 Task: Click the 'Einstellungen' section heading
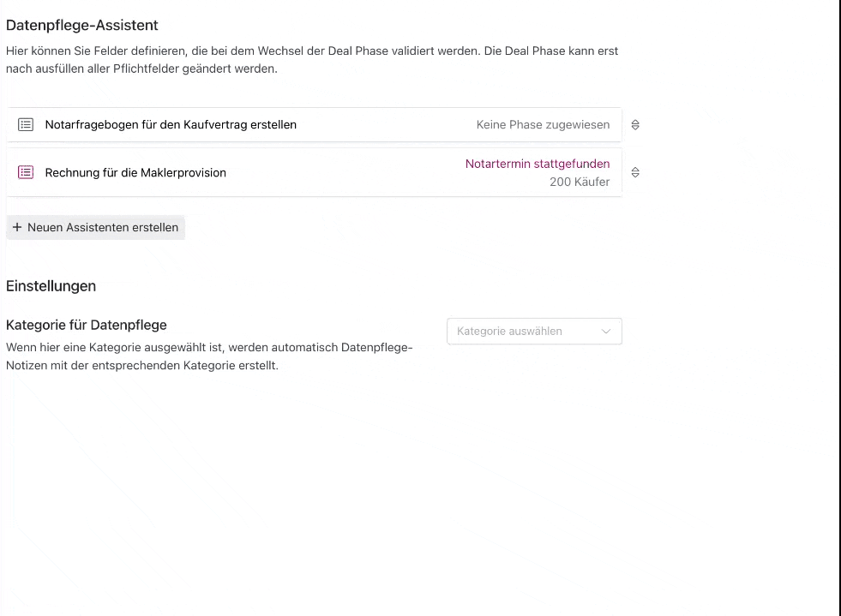[51, 286]
